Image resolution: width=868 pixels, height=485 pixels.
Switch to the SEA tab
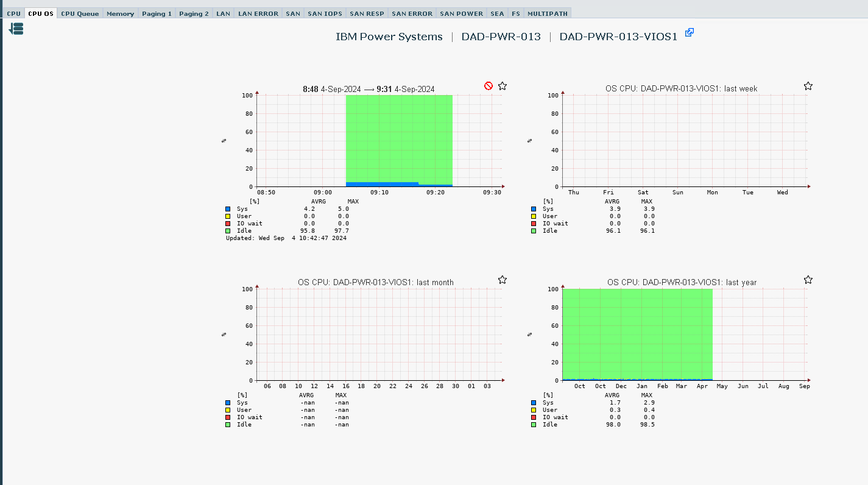[x=497, y=13]
